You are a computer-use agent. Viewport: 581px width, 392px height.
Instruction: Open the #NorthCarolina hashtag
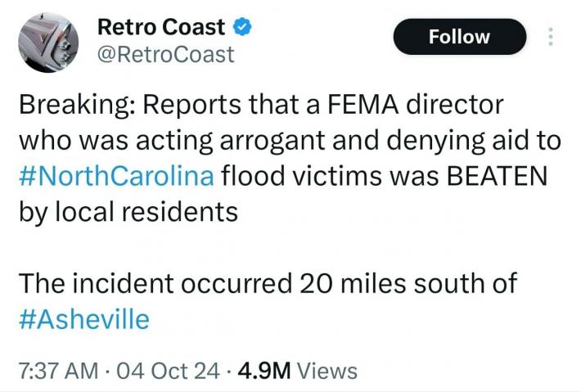coord(116,176)
